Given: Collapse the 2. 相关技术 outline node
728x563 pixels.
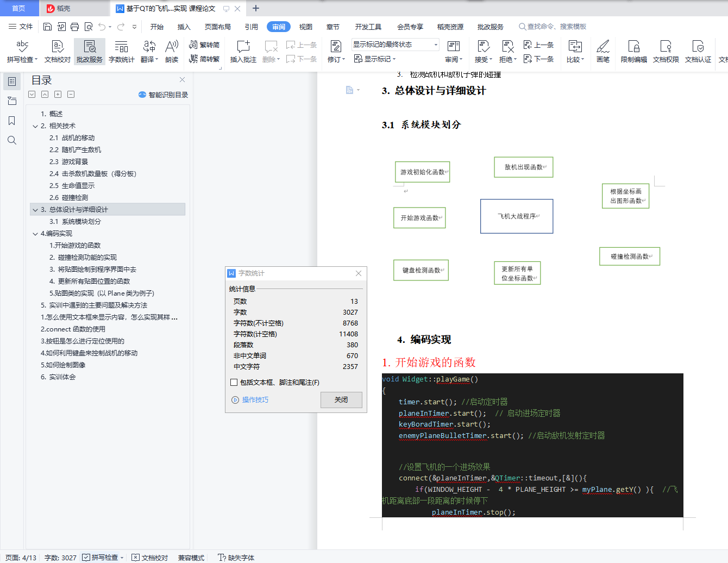Looking at the screenshot, I should (35, 126).
